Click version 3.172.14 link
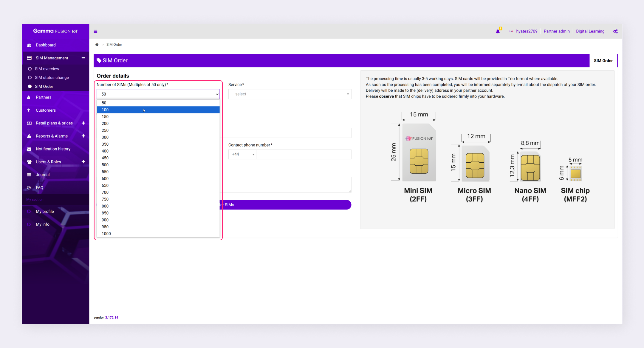Viewport: 644px width, 348px height. coord(112,318)
